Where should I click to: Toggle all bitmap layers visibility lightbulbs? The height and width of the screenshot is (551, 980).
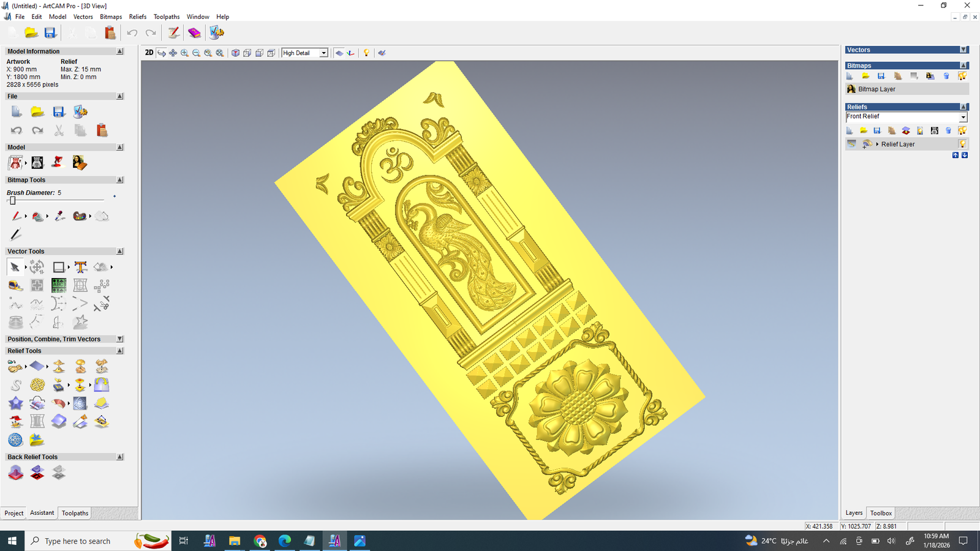(962, 76)
